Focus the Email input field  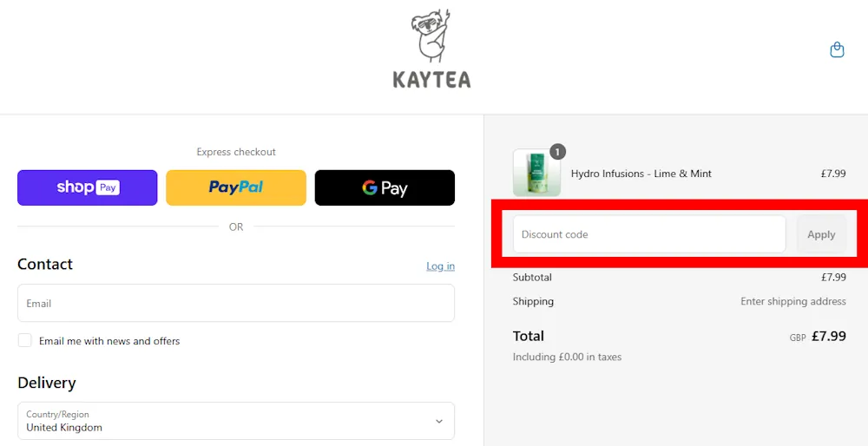click(x=236, y=304)
